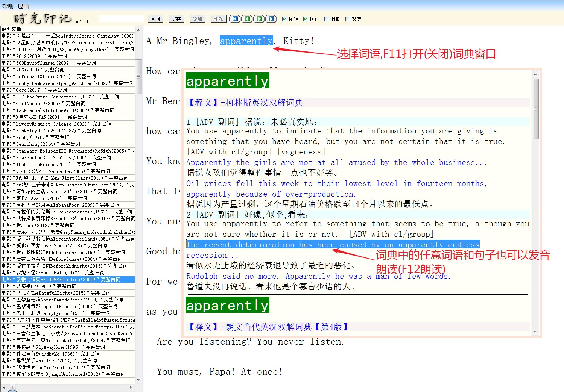Jump to the last record arrow icon
Screen dimensions: 564x392
click(x=271, y=19)
